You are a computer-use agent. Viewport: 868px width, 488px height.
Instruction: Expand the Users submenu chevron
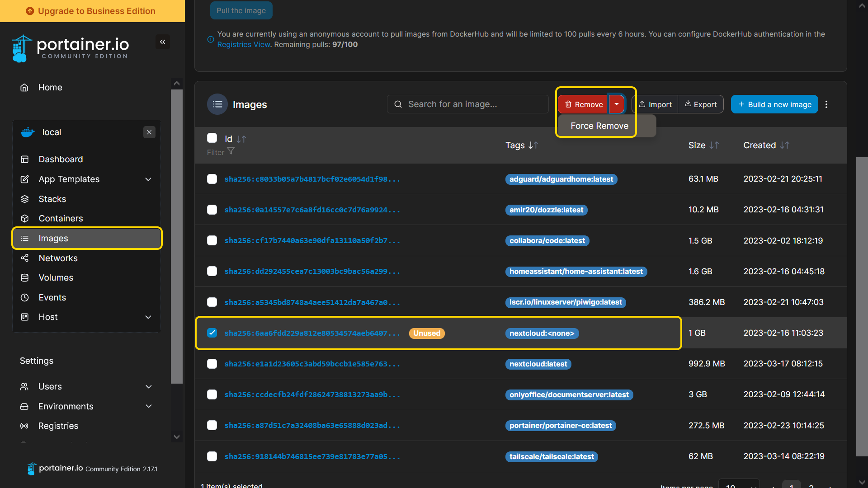(149, 387)
